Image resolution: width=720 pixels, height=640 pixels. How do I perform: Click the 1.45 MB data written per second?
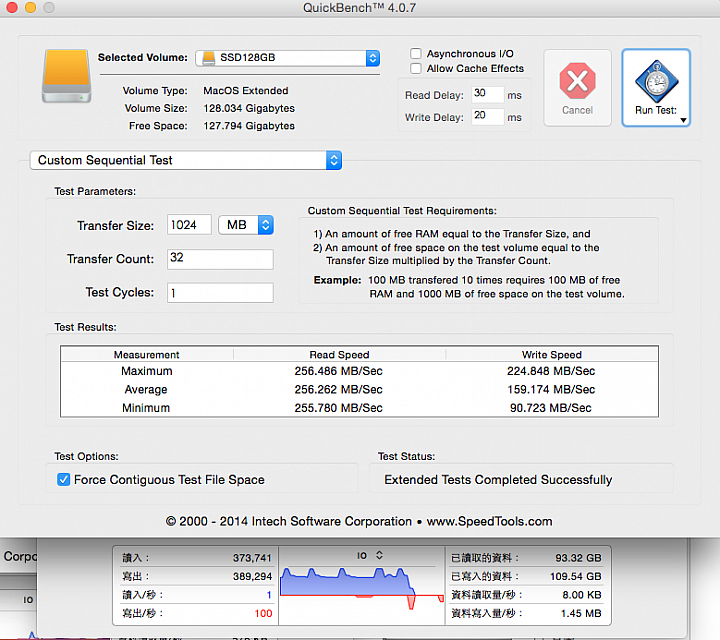(x=581, y=613)
